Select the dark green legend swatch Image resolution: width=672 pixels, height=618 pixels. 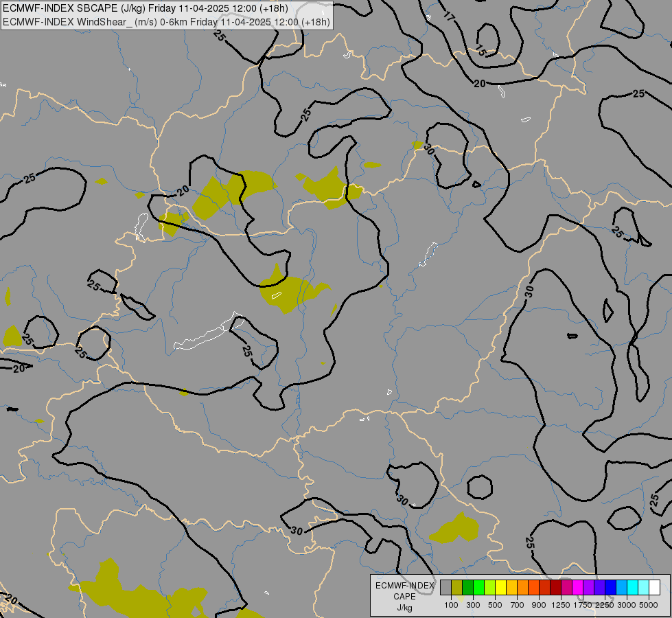[x=467, y=588]
